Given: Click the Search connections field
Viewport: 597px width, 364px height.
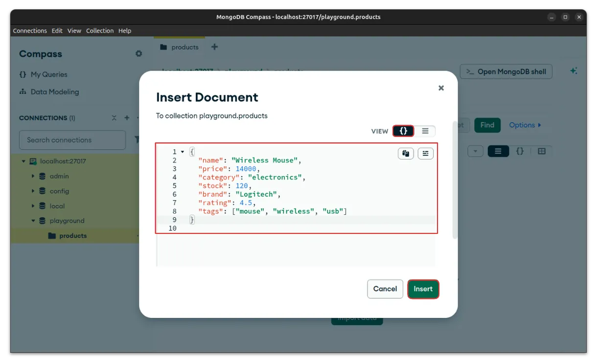Looking at the screenshot, I should point(72,140).
